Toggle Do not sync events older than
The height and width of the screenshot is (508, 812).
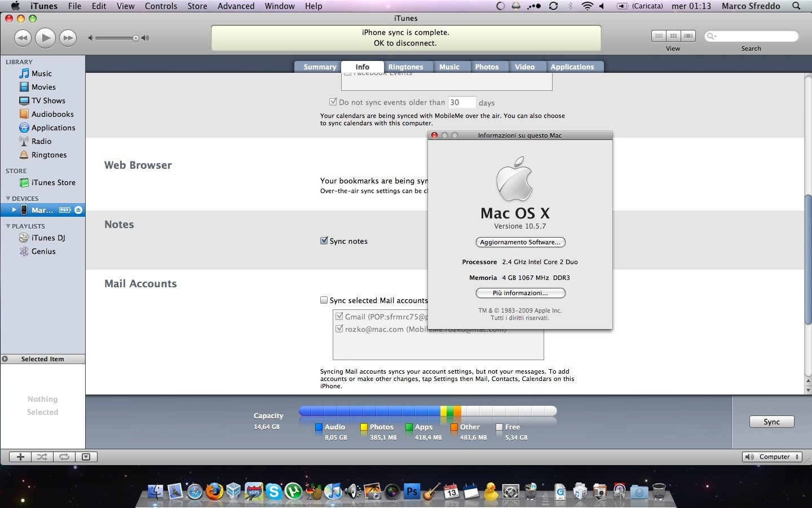(333, 102)
